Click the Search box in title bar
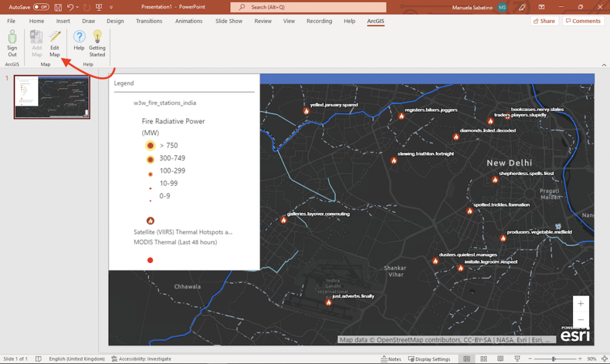610x364 pixels. coord(308,7)
